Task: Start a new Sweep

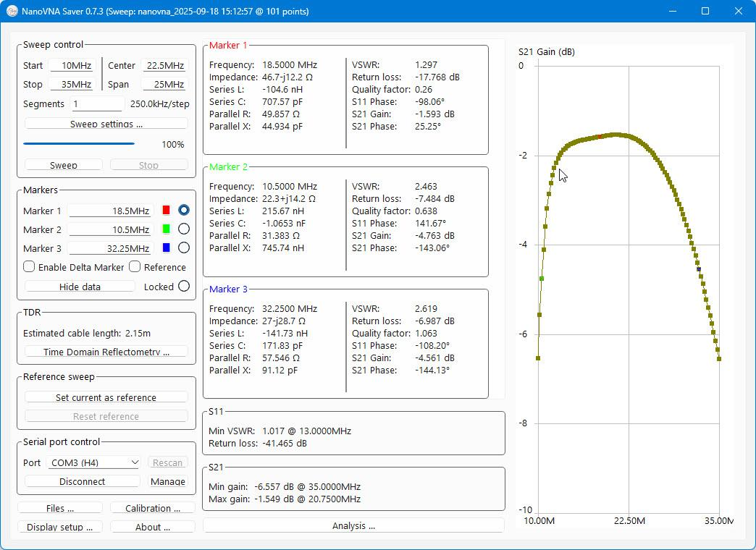Action: pyautogui.click(x=64, y=165)
